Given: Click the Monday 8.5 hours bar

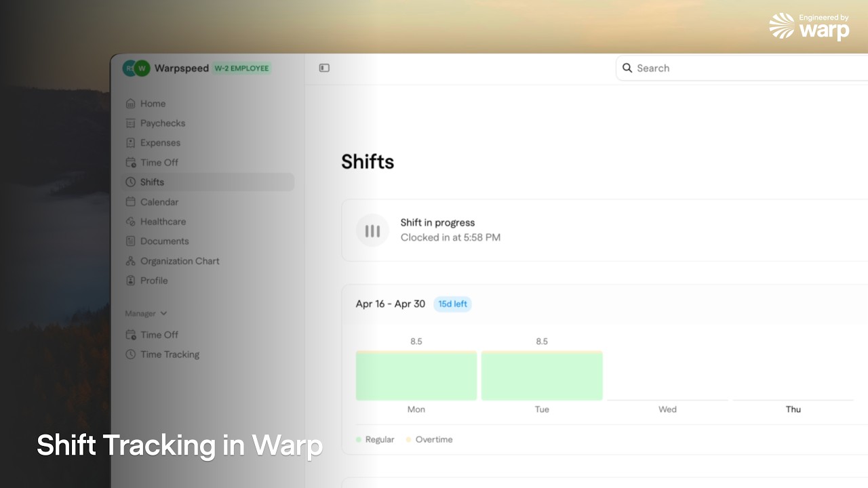Looking at the screenshot, I should tap(416, 375).
